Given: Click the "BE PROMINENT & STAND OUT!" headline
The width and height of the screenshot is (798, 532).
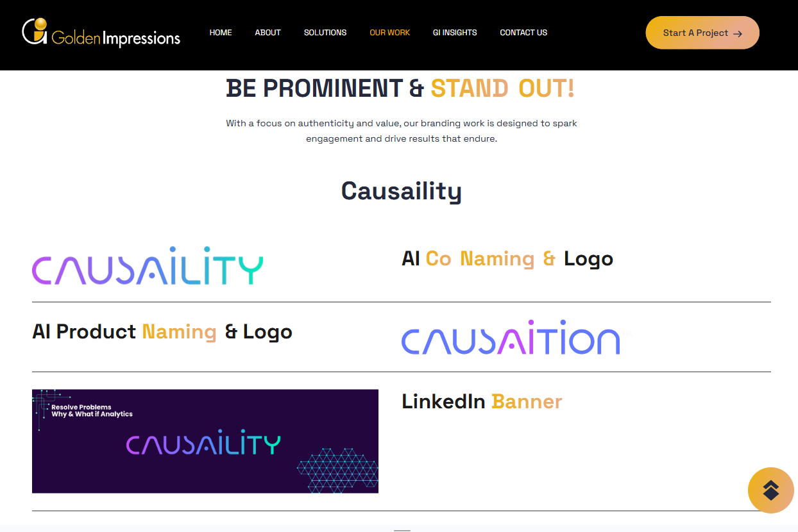Looking at the screenshot, I should tap(400, 88).
